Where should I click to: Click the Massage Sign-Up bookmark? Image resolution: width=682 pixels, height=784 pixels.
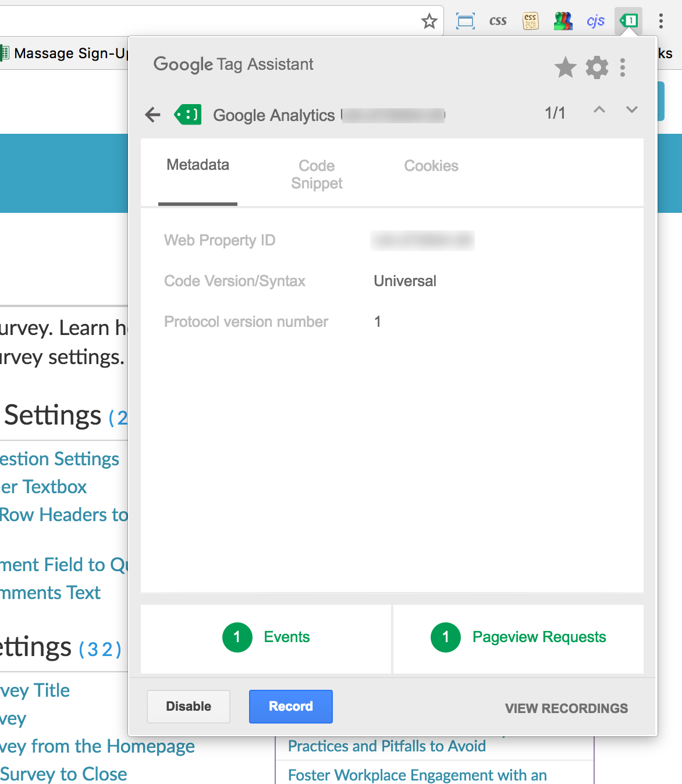click(64, 54)
